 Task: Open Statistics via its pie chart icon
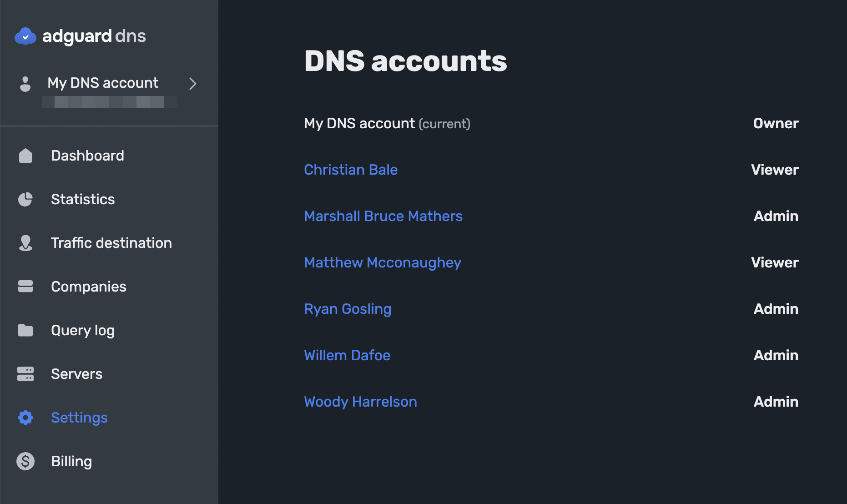click(25, 199)
